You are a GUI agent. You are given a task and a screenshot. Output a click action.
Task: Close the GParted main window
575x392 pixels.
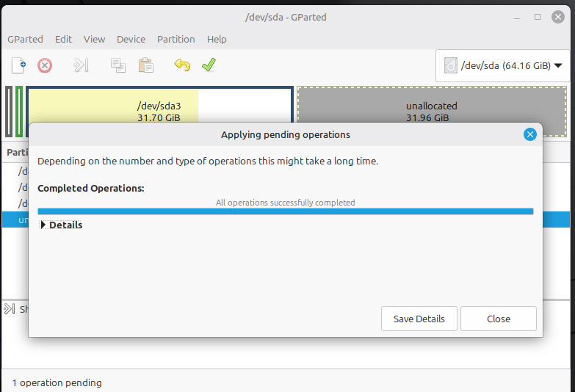coord(558,17)
